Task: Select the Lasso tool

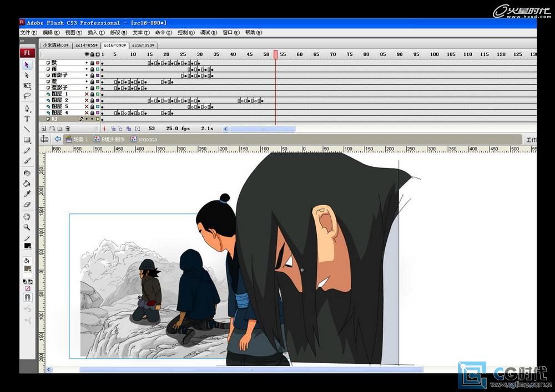Action: (x=27, y=96)
